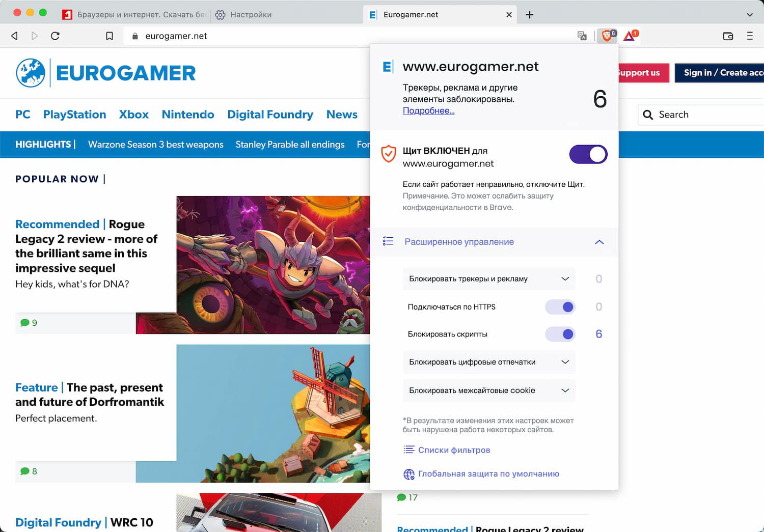This screenshot has height=532, width=764.
Task: Open the Nintendo section
Action: [x=188, y=115]
